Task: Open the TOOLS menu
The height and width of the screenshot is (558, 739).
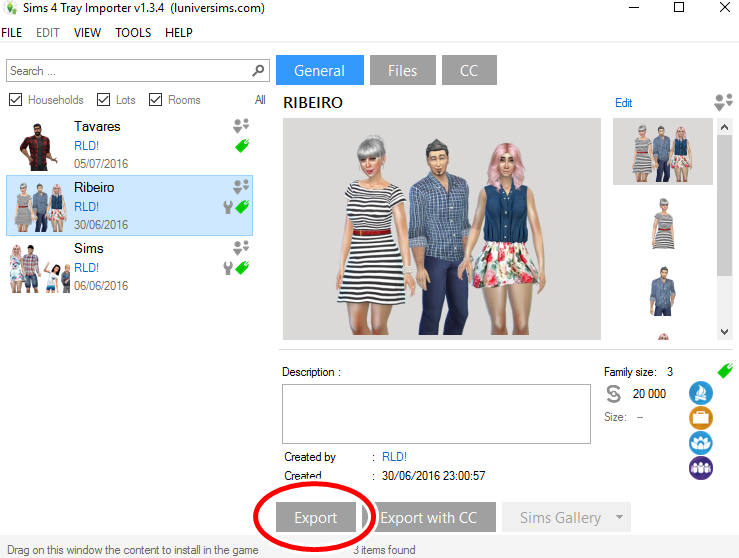Action: [133, 33]
